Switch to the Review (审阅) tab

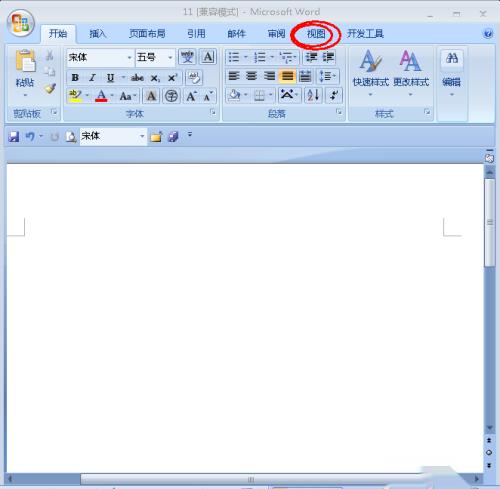(x=276, y=33)
